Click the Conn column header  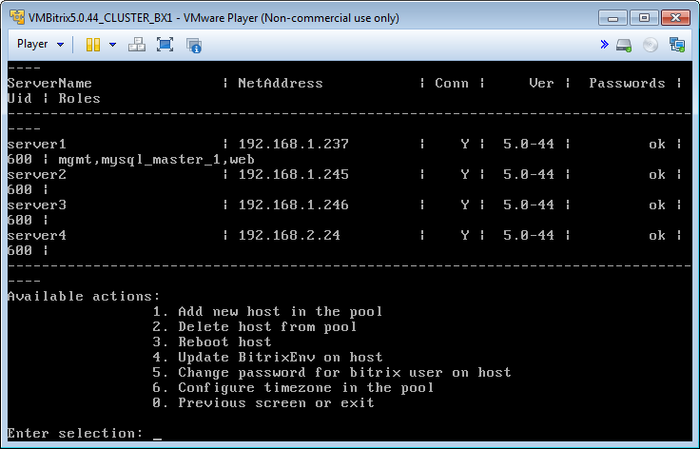[451, 83]
